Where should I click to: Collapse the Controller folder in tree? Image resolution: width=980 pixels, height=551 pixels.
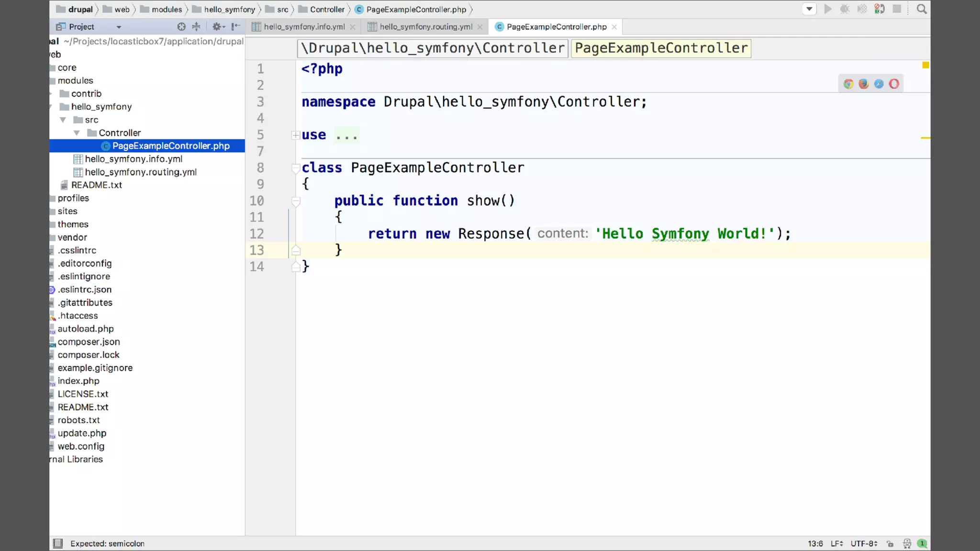tap(77, 133)
